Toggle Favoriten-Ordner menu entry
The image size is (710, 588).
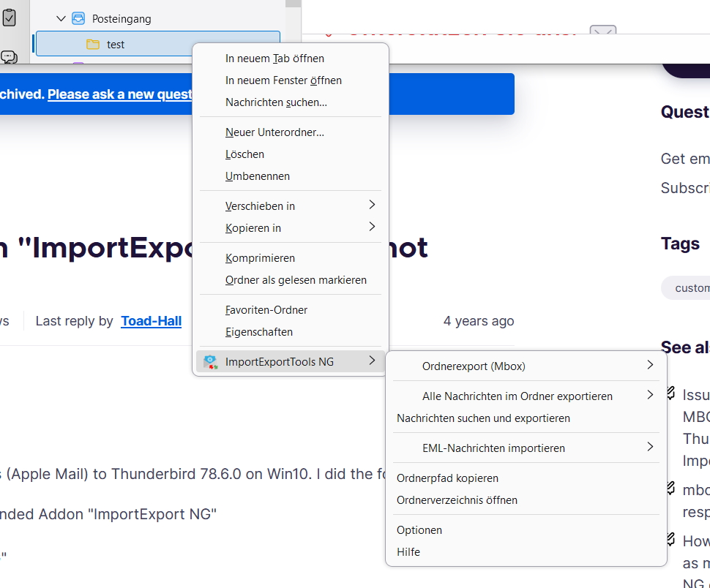pos(291,310)
